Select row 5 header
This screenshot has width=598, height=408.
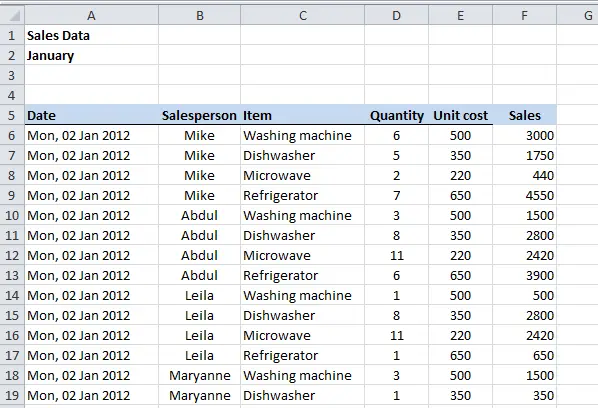[x=12, y=115]
